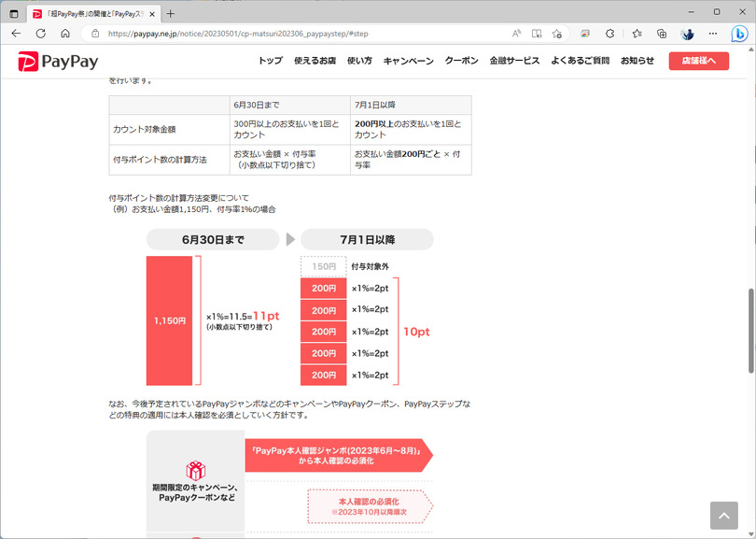Open the 使えるお店 navigation item

point(315,61)
